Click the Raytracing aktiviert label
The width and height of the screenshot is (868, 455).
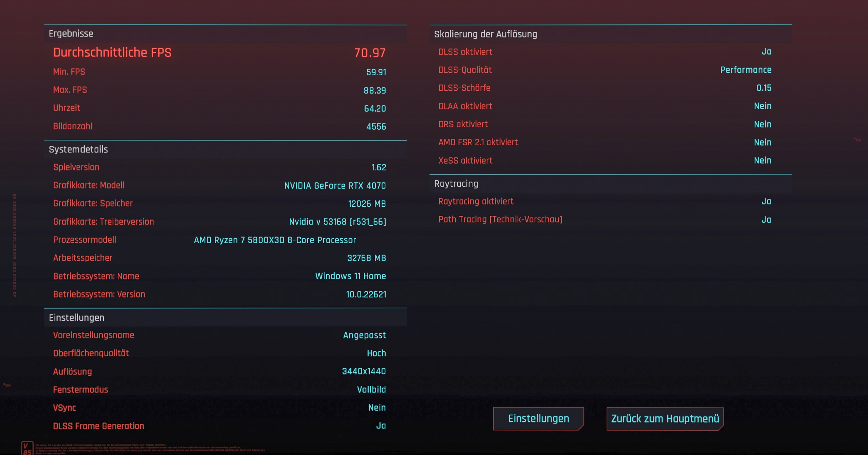pos(476,202)
